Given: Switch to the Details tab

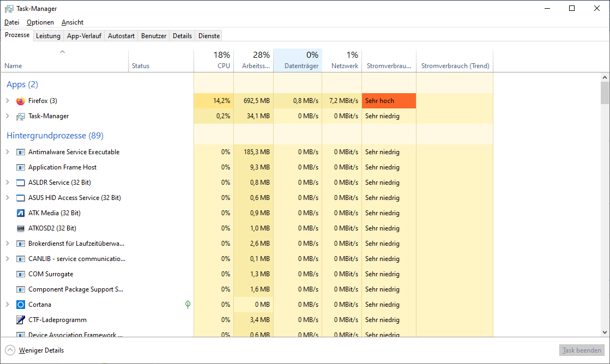Looking at the screenshot, I should (182, 36).
